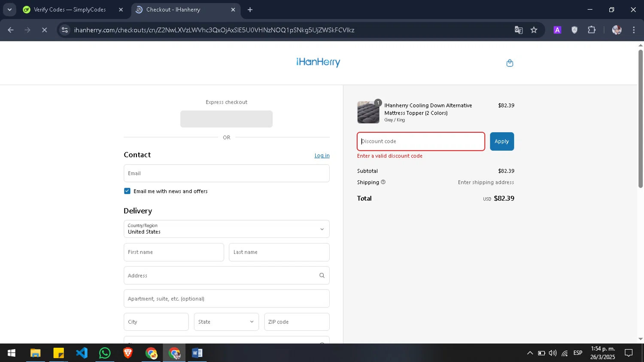The image size is (644, 362).
Task: Open the network Wi-Fi icon in tray
Action: point(565,353)
